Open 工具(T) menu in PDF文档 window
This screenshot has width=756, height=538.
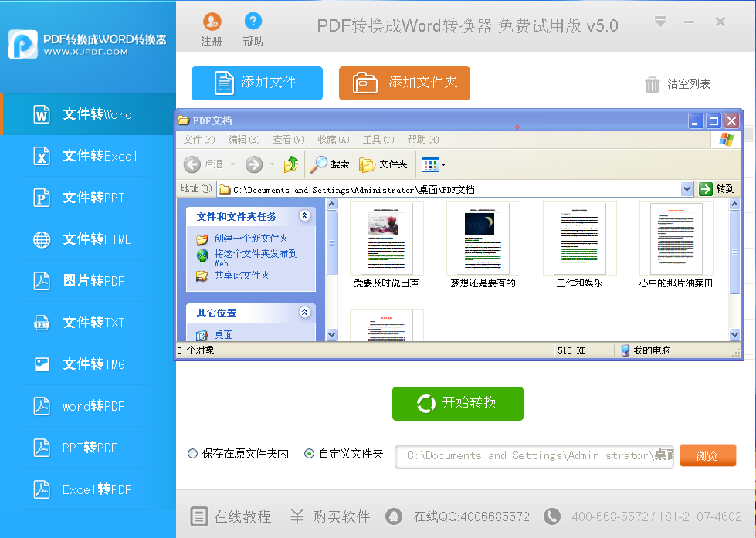pos(378,140)
